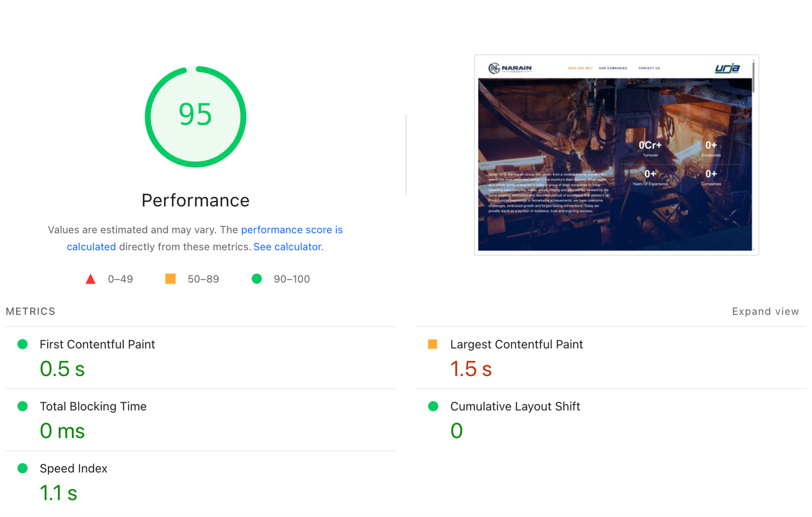
Task: Click the Expand view button
Action: pos(765,312)
